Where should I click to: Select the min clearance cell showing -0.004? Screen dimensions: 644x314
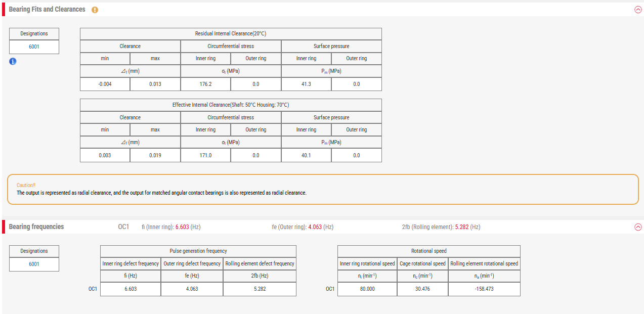click(105, 84)
